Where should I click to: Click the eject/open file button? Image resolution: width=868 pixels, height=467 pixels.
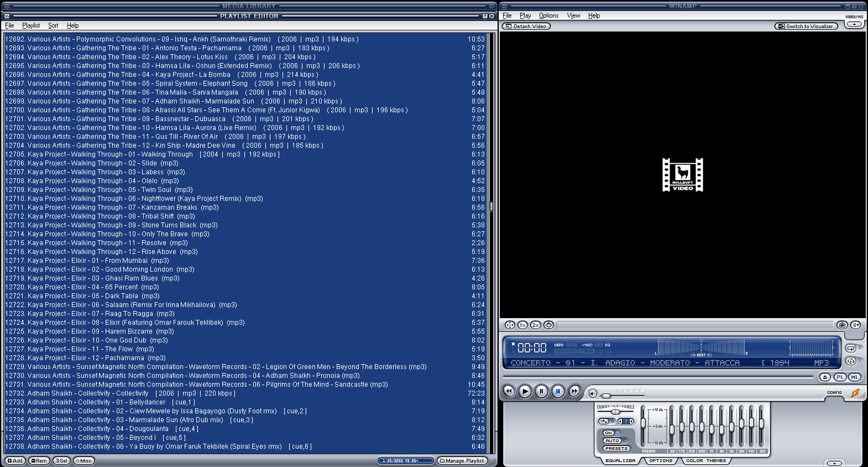pyautogui.click(x=825, y=377)
